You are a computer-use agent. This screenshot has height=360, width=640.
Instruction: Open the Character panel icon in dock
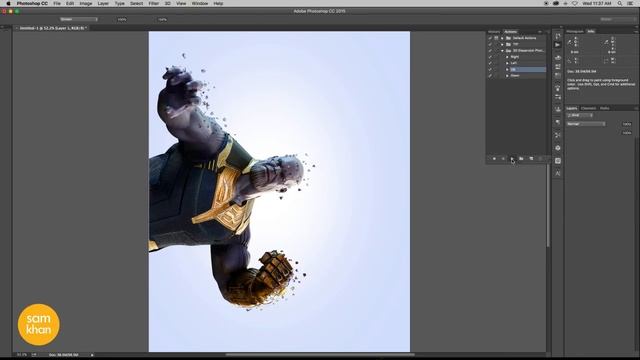[x=558, y=173]
